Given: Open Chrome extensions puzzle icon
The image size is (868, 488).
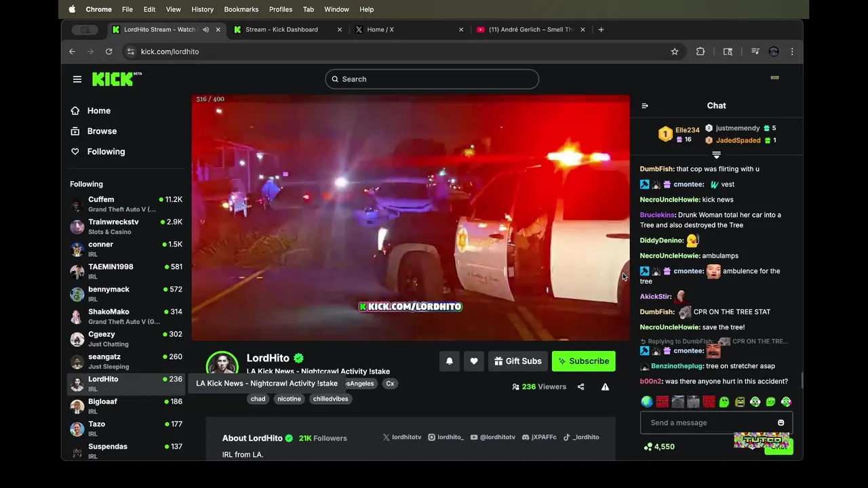Looking at the screenshot, I should coord(701,52).
